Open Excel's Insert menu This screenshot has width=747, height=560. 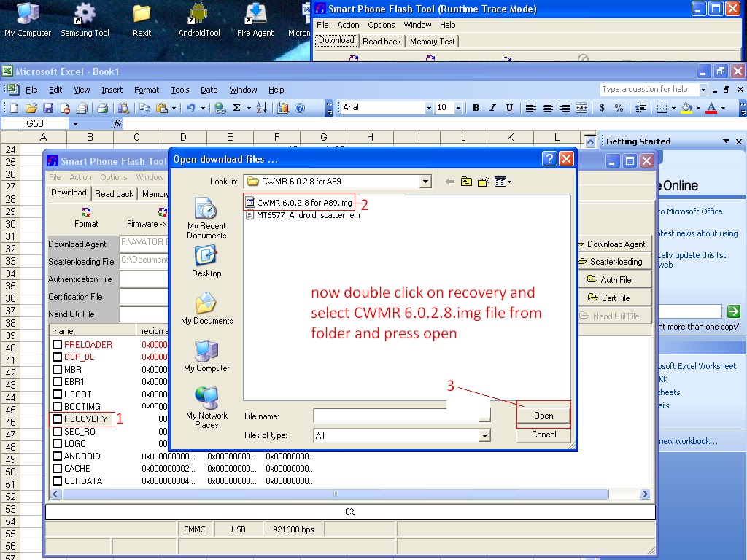coord(112,90)
